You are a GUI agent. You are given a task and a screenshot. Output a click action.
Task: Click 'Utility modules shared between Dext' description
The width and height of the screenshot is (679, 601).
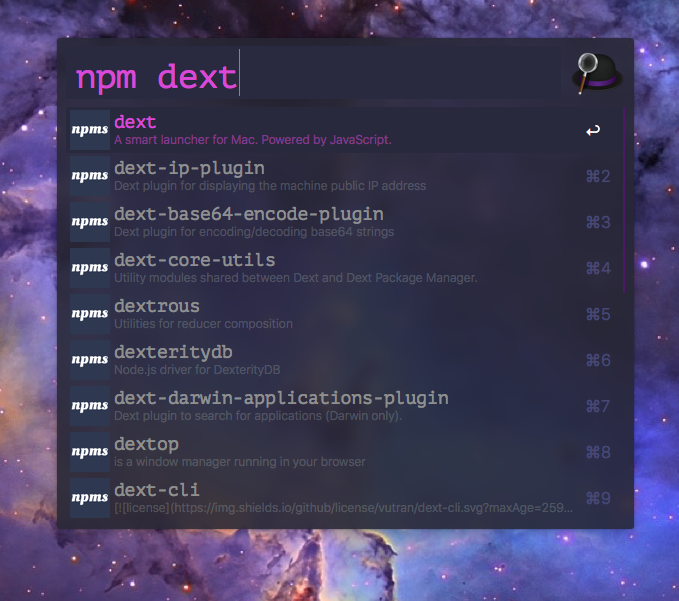pos(296,278)
